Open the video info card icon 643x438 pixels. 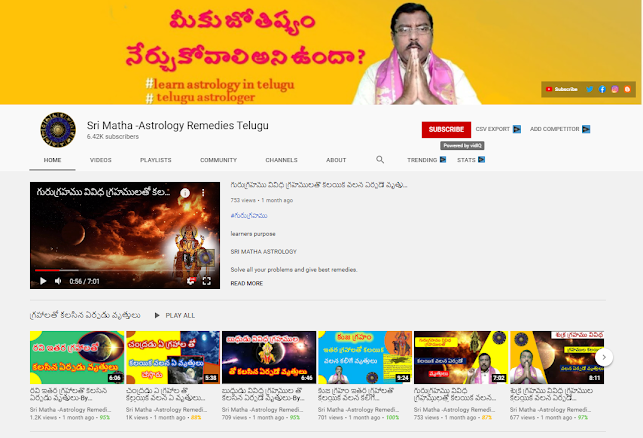click(185, 193)
